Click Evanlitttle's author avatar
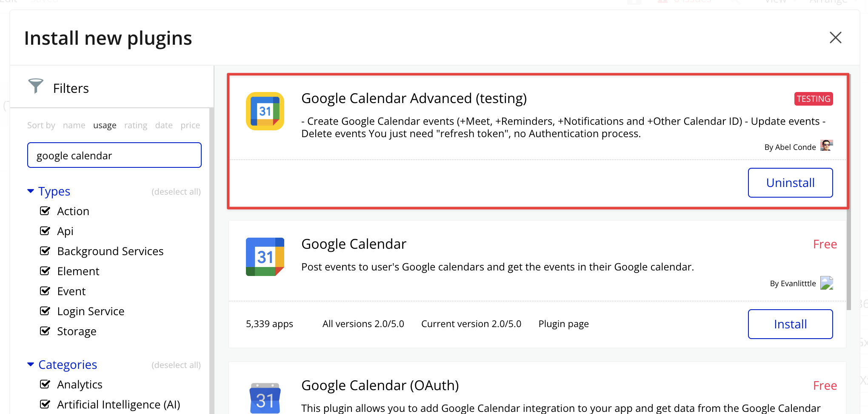Image resolution: width=868 pixels, height=414 pixels. click(826, 283)
